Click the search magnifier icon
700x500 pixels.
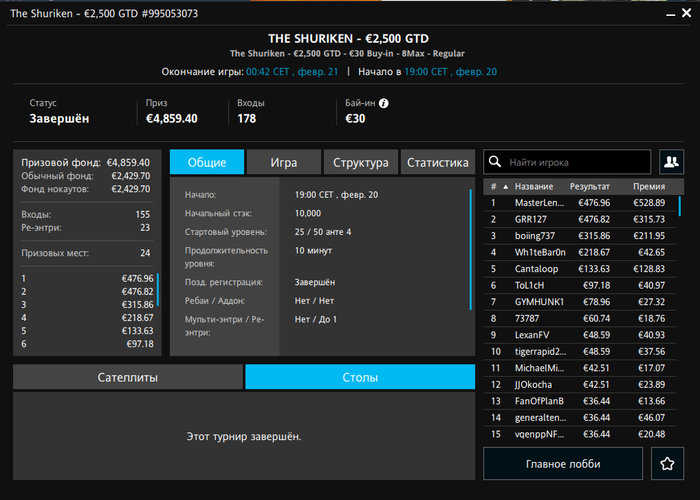tap(495, 162)
